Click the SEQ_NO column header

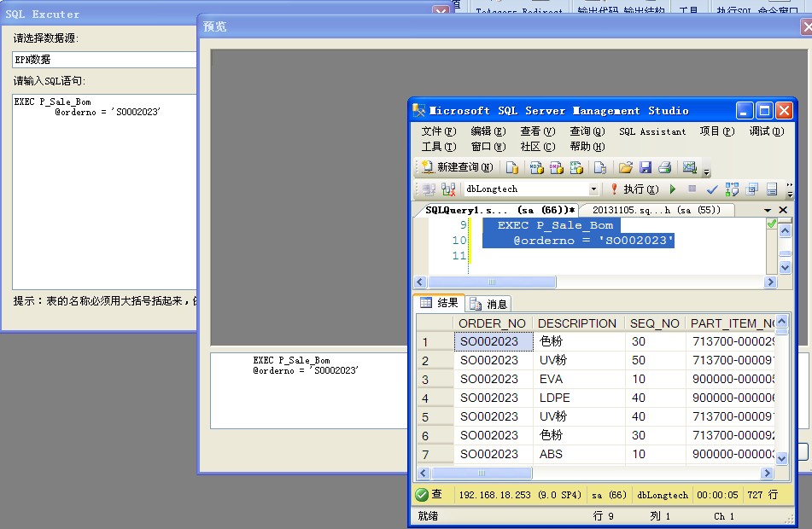coord(655,323)
